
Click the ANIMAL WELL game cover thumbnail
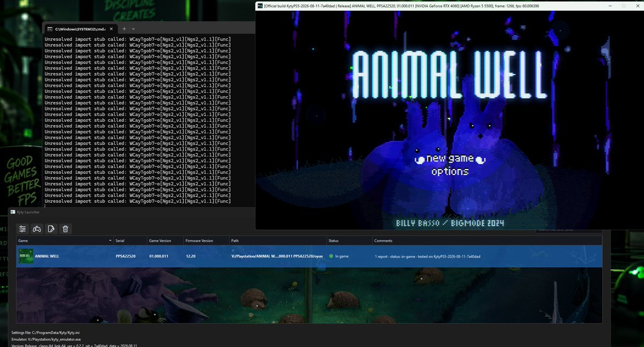pyautogui.click(x=25, y=256)
